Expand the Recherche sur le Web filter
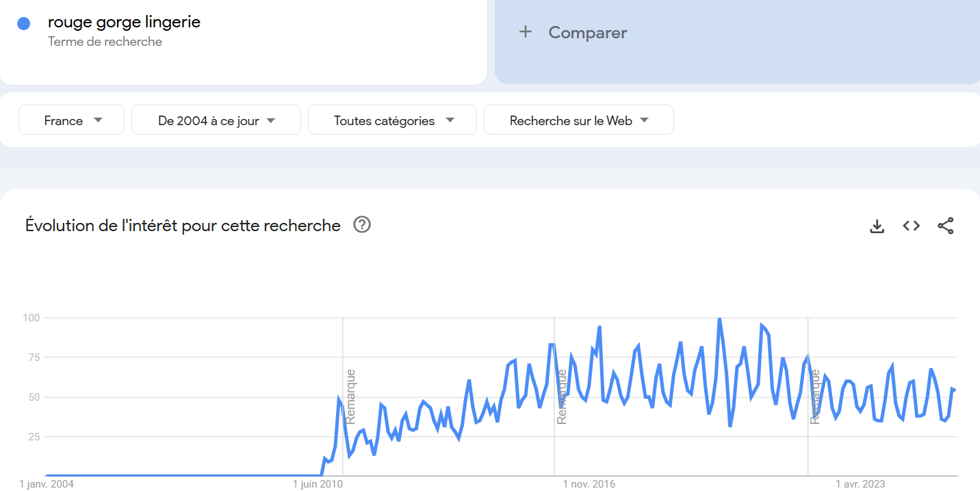Image resolution: width=980 pixels, height=491 pixels. click(x=578, y=120)
